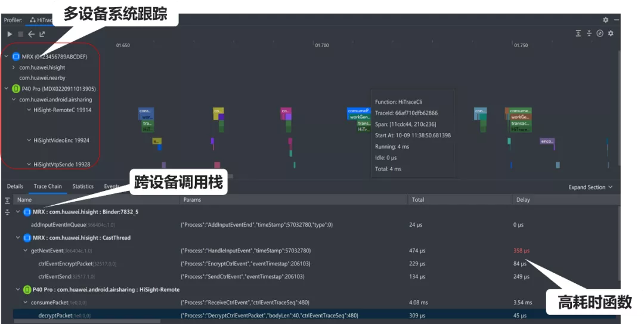Expand all rows icon left of Name header
This screenshot has height=324, width=644.
7,200
